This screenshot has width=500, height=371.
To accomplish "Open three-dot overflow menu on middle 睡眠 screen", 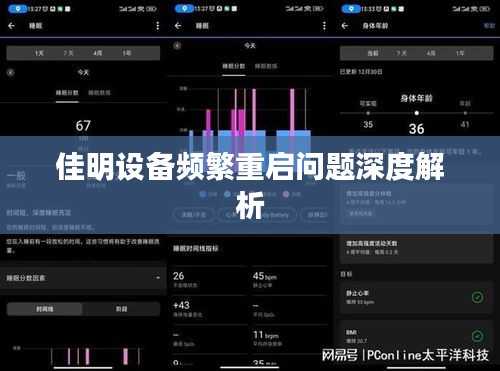I will click(x=324, y=26).
